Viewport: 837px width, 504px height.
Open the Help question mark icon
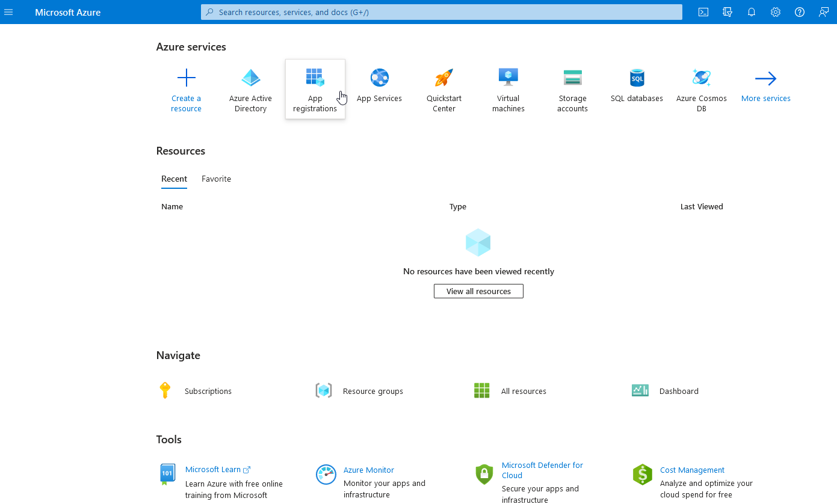tap(800, 12)
